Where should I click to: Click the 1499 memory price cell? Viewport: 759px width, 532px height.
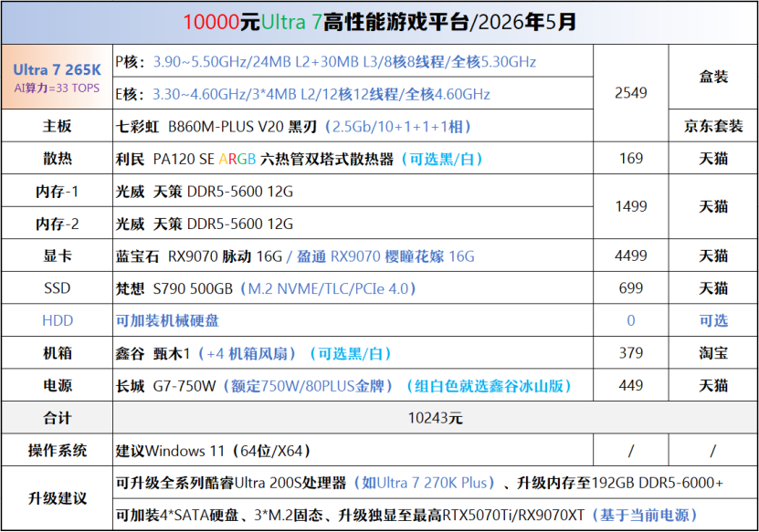(631, 206)
